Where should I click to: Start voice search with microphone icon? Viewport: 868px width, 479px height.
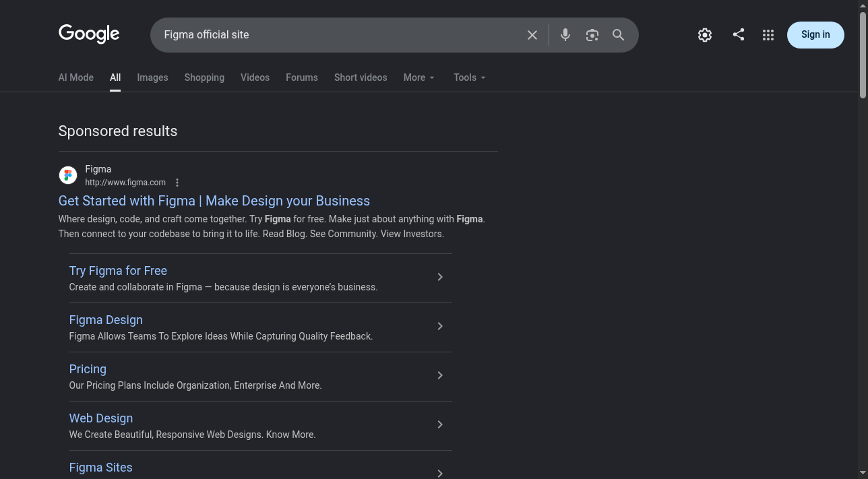565,35
